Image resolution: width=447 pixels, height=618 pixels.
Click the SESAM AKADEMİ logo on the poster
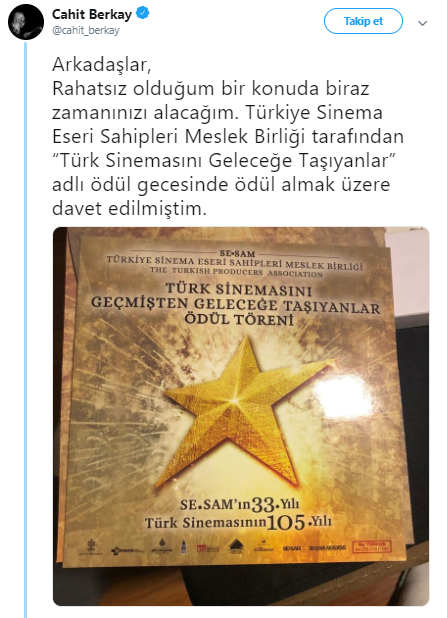327,547
